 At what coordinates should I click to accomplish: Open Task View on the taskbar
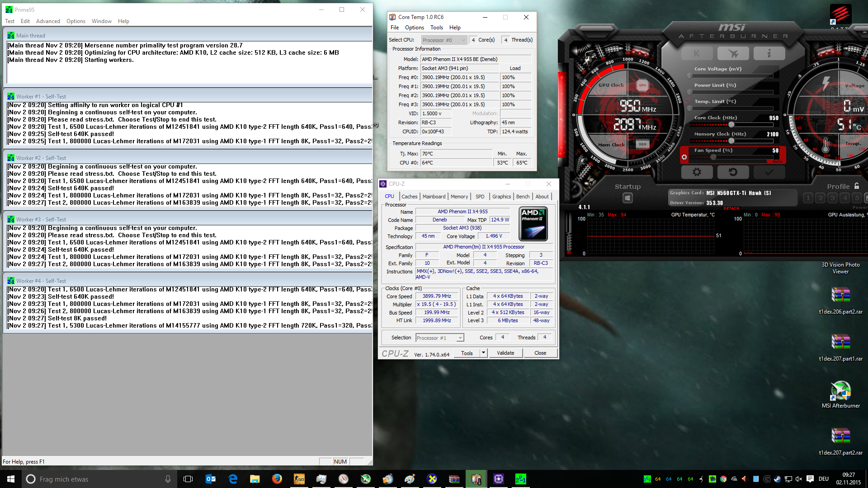188,479
